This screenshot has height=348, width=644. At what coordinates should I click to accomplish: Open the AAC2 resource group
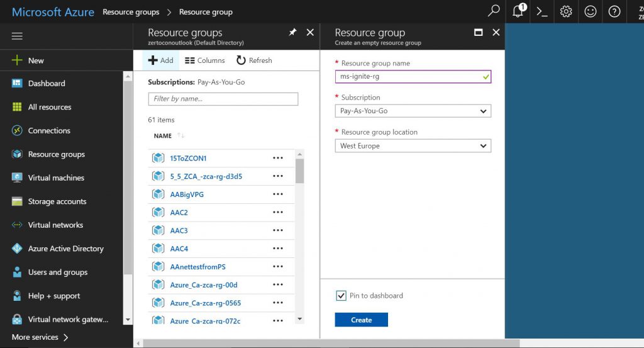tap(179, 213)
